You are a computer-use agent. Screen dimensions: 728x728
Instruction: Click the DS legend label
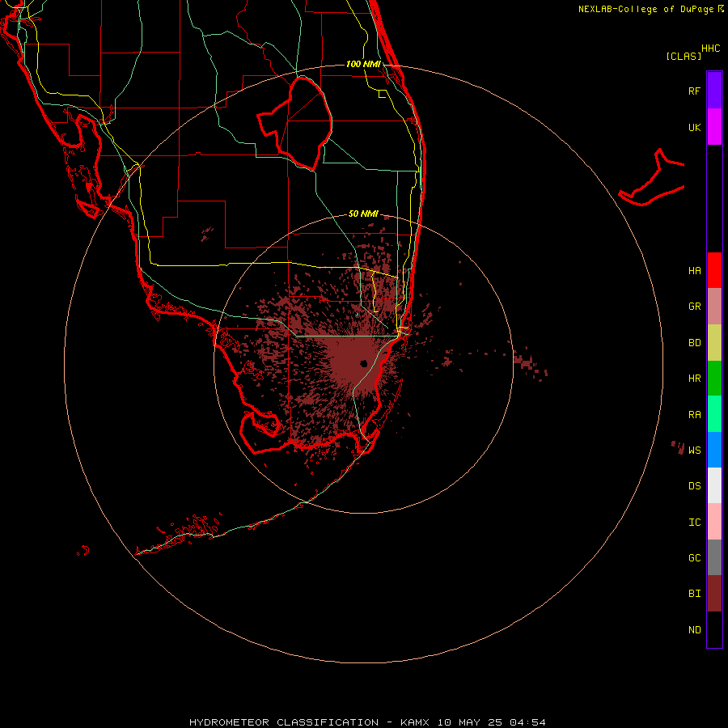pos(694,485)
